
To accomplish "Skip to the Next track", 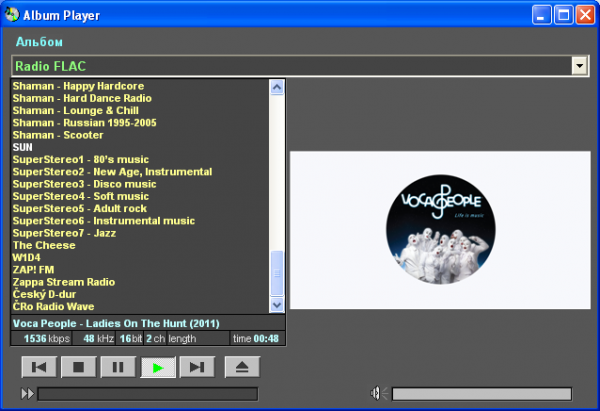I will pyautogui.click(x=196, y=367).
